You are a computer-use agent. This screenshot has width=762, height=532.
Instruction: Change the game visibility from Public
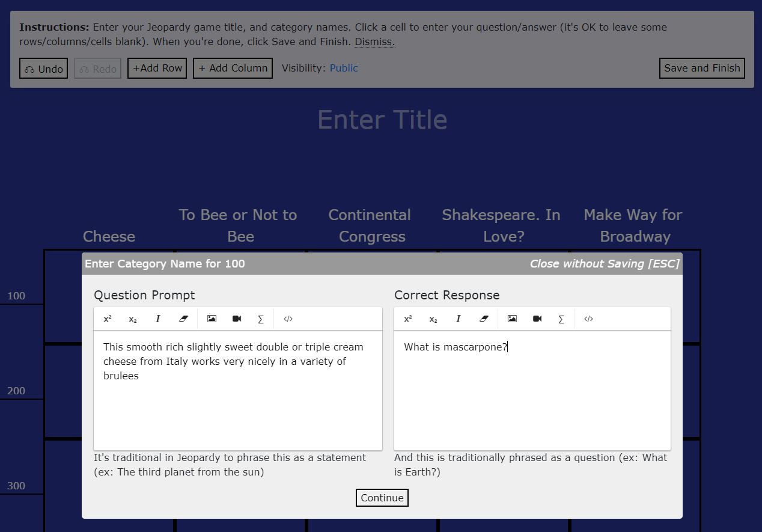[x=343, y=68]
